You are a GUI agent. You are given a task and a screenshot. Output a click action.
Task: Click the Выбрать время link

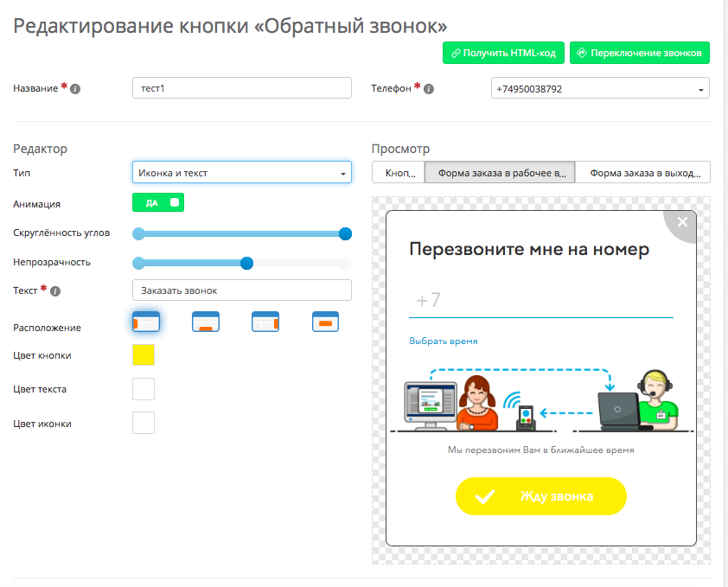tap(444, 341)
